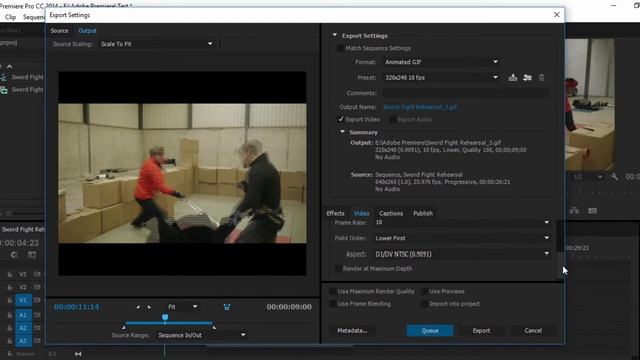Click the Save Preset icon
This screenshot has width=640, height=360.
click(513, 78)
